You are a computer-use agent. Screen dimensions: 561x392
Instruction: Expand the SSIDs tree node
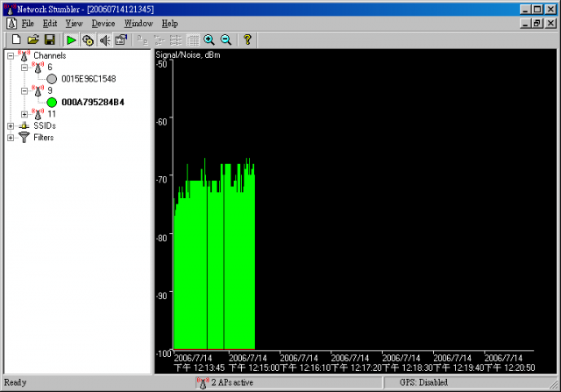tap(11, 126)
